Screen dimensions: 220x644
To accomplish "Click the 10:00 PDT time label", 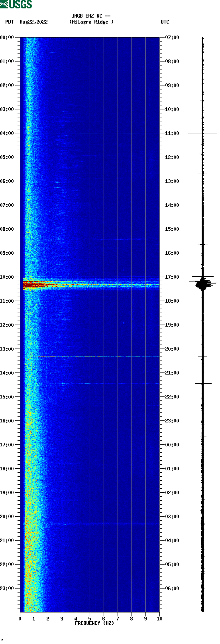I will point(7,277).
